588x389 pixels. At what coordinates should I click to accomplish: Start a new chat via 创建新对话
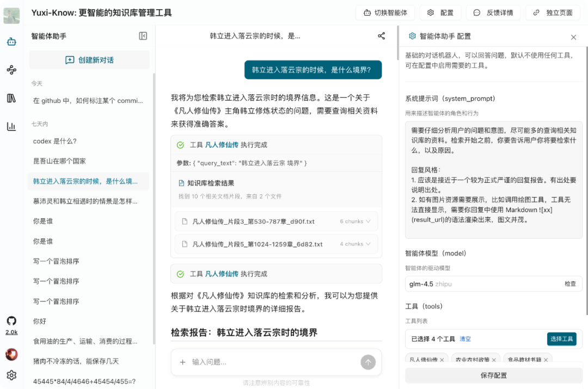(x=89, y=60)
